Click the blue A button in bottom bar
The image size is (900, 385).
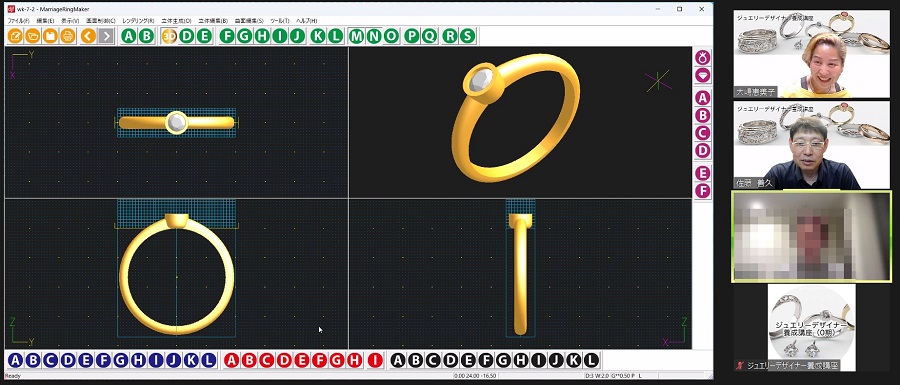[15, 360]
